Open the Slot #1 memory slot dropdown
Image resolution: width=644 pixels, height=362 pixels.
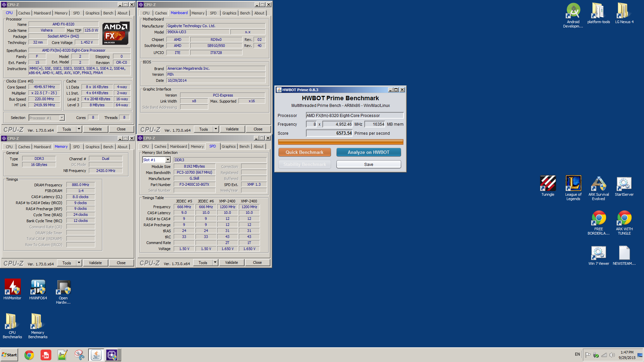[x=168, y=160]
